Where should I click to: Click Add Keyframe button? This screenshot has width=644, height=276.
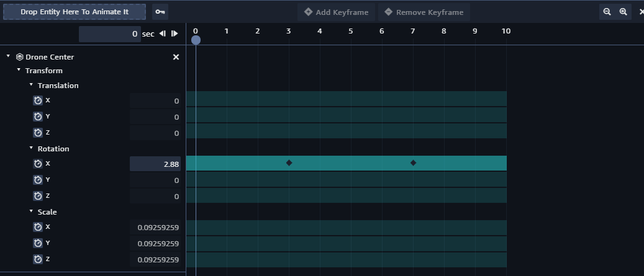pyautogui.click(x=336, y=12)
